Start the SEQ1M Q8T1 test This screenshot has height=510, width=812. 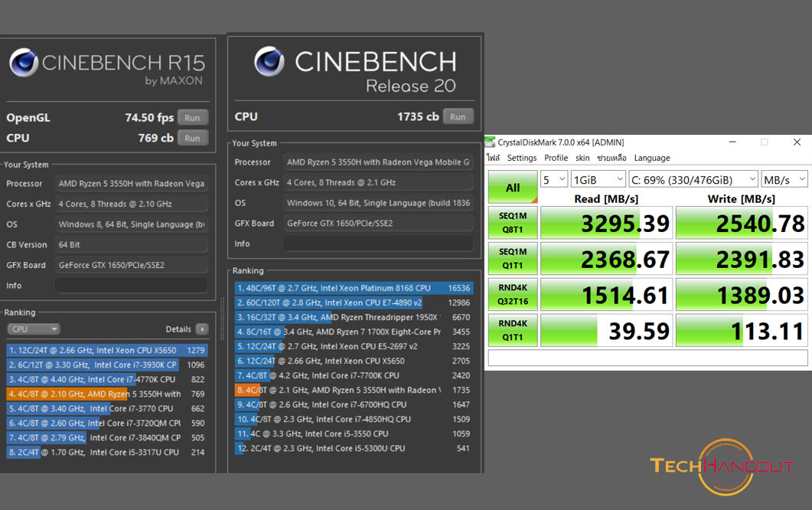click(513, 223)
